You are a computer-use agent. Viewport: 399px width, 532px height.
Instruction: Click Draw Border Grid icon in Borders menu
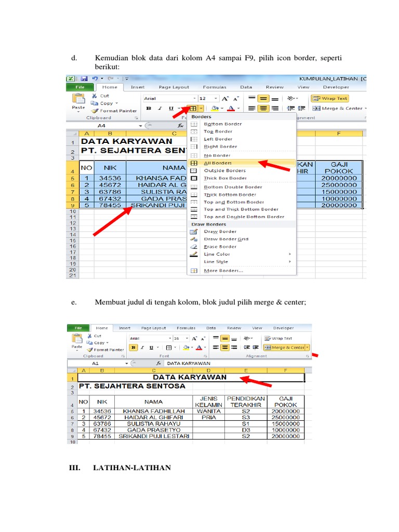point(194,239)
